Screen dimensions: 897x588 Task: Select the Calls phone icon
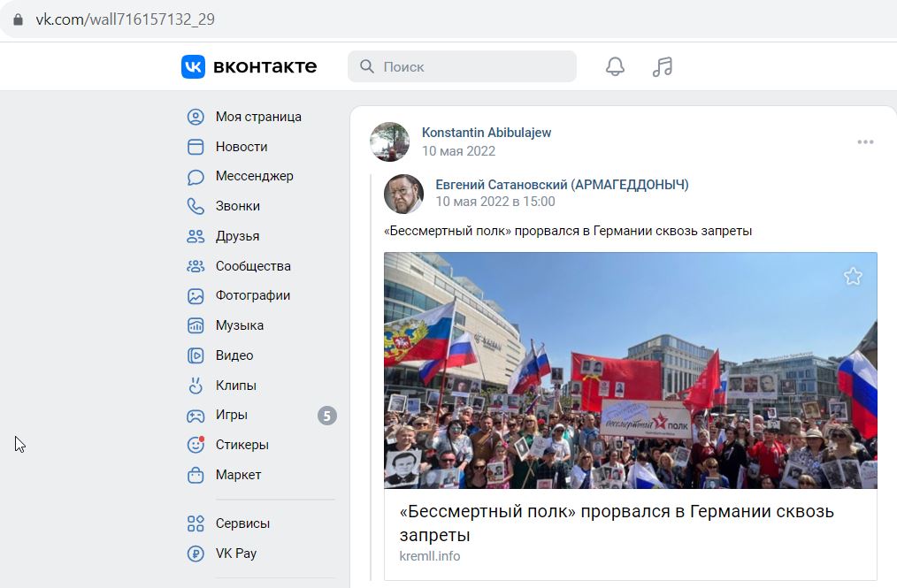click(x=195, y=206)
